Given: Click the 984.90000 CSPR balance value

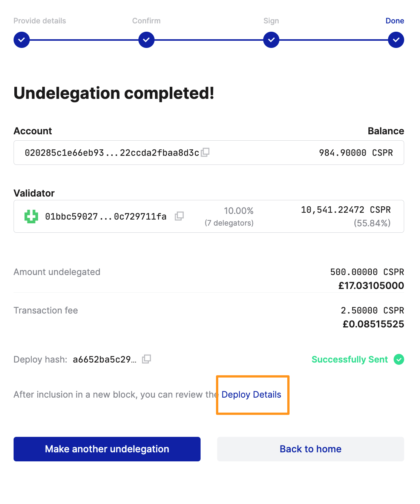Looking at the screenshot, I should (356, 153).
